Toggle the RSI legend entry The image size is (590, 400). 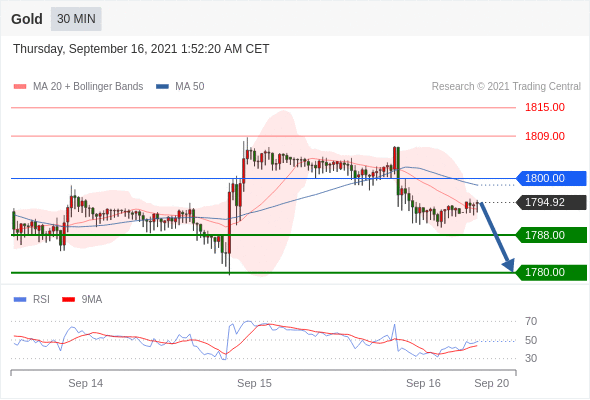coord(32,300)
